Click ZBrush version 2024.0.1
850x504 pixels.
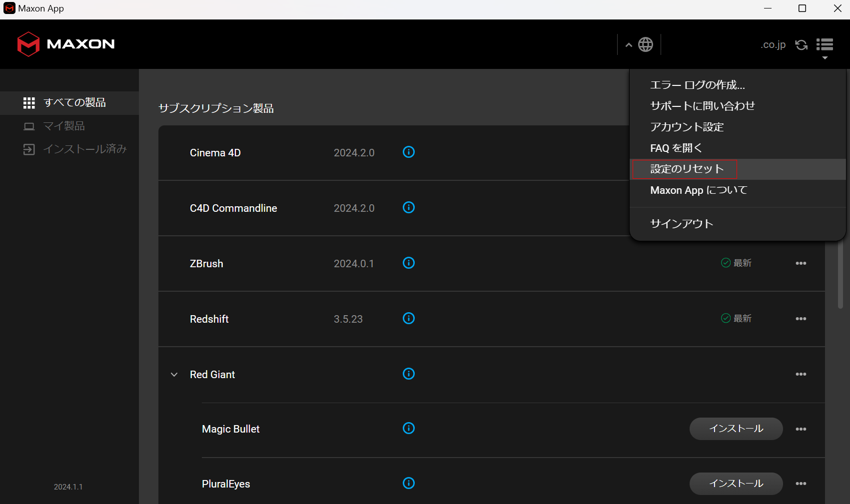click(x=354, y=264)
